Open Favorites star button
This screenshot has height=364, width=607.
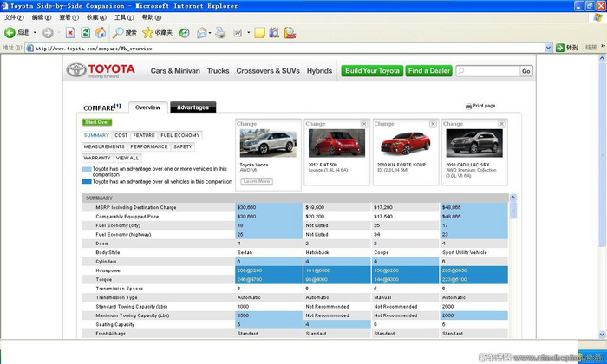157,33
